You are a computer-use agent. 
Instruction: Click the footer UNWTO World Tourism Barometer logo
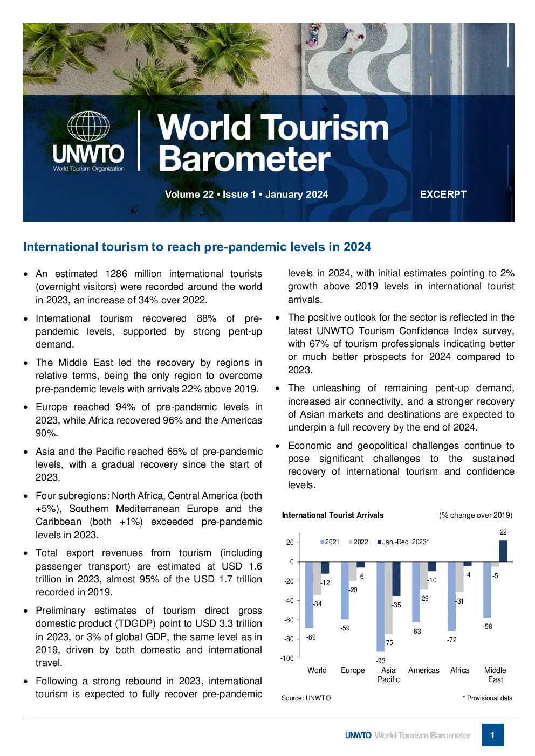[x=408, y=735]
